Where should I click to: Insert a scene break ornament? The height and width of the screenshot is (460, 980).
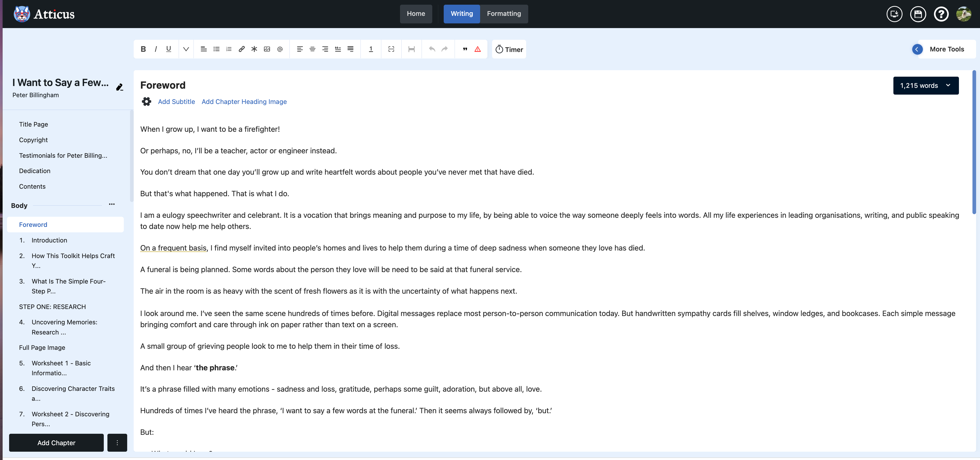[391, 49]
